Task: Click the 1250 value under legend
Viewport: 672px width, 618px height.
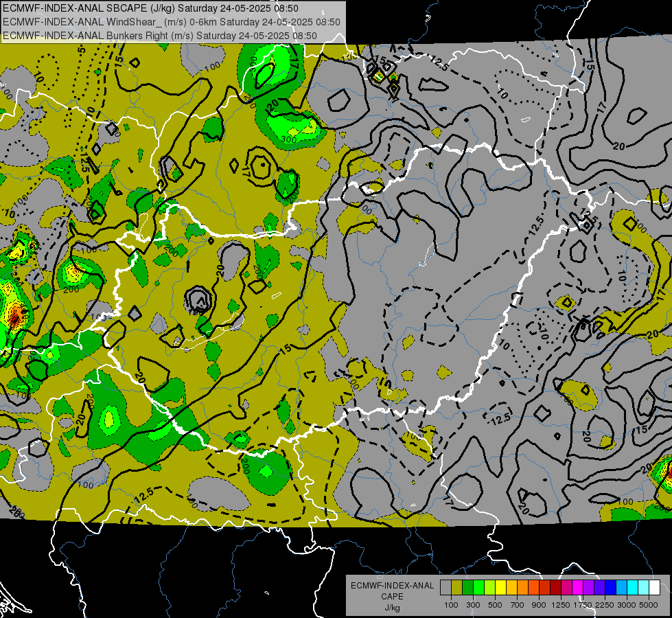Action: [x=561, y=605]
